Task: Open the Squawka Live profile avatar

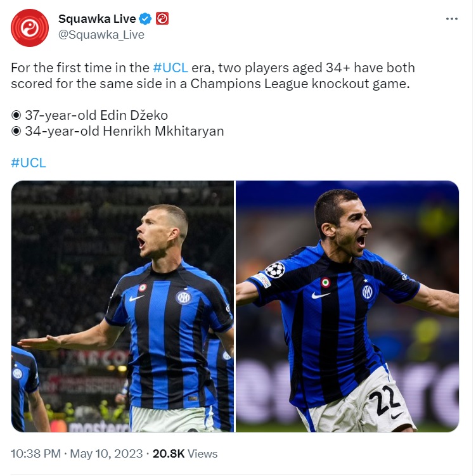Action: click(x=30, y=28)
